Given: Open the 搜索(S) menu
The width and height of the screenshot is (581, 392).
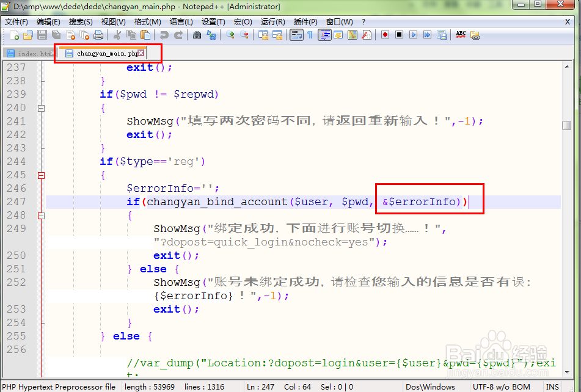Looking at the screenshot, I should pos(81,22).
